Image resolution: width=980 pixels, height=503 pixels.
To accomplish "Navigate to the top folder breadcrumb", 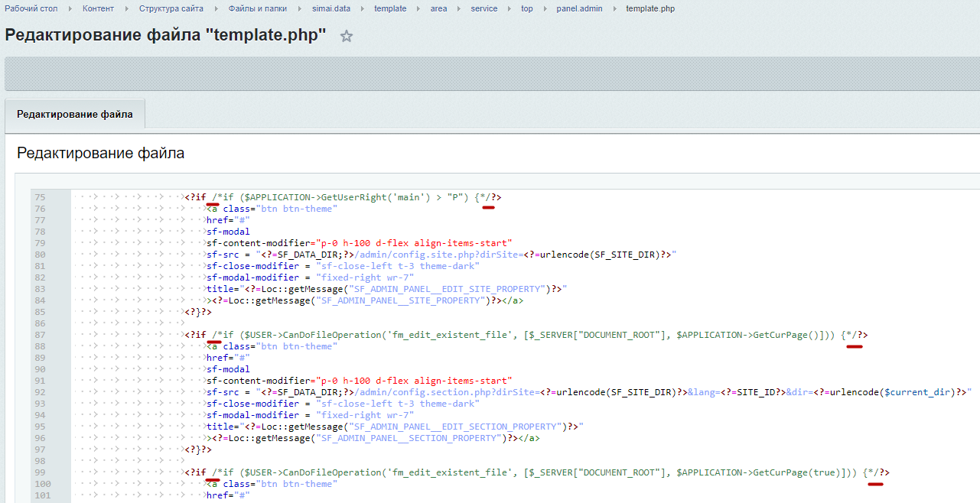I will pyautogui.click(x=527, y=8).
